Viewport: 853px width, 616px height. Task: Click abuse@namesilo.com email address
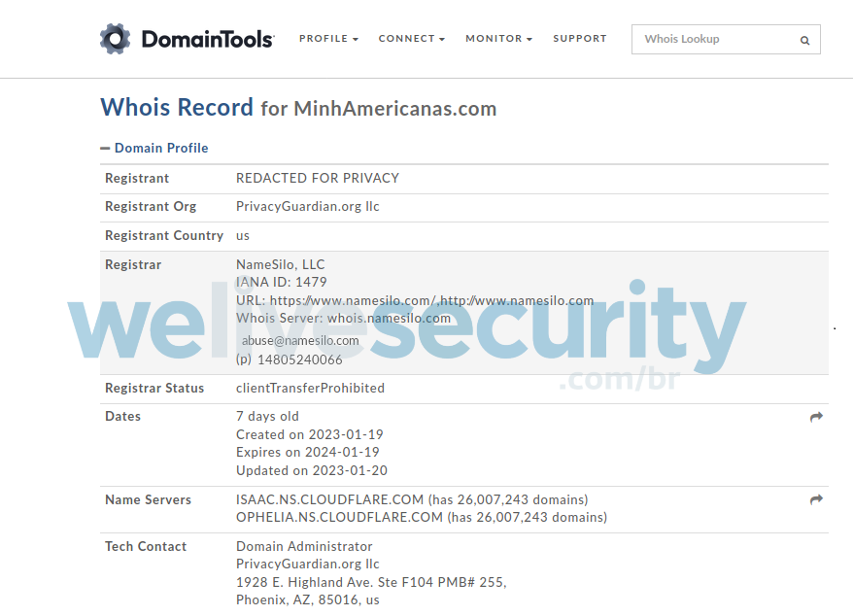(300, 341)
